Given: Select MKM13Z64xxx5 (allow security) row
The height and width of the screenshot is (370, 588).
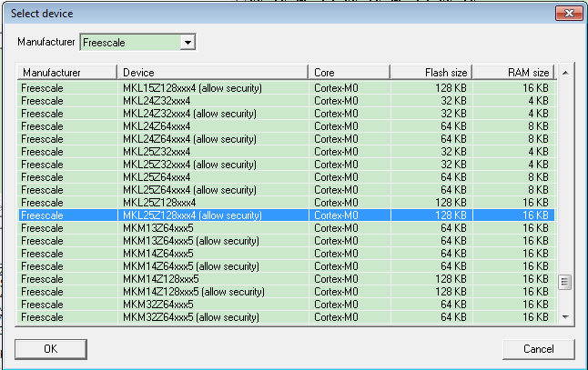Looking at the screenshot, I should coord(287,241).
